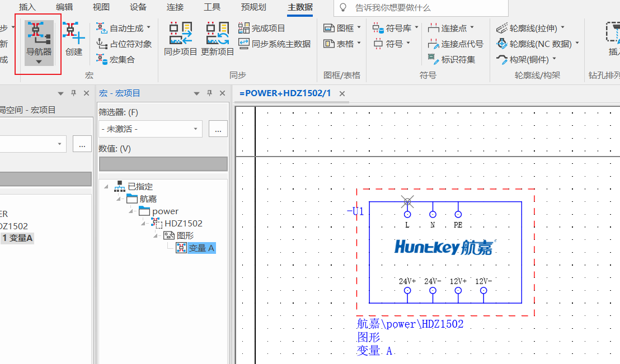620x364 pixels.
Task: Open the 轮廓线(NC 数据) dropdown arrow
Action: point(577,43)
